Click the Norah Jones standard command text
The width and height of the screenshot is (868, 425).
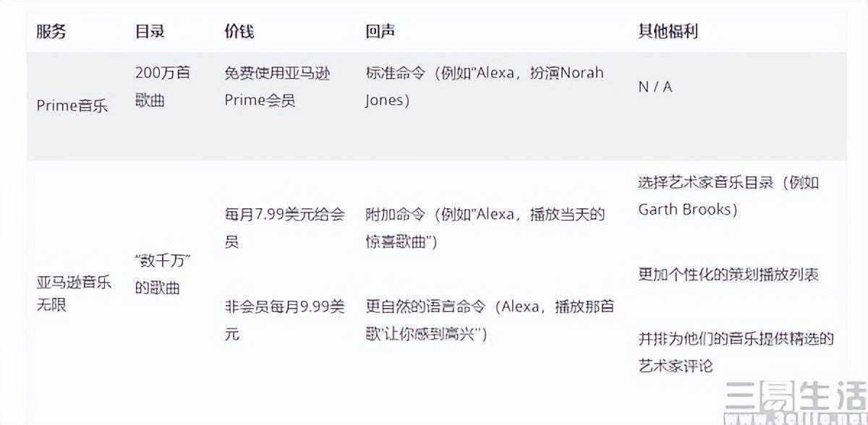click(x=483, y=87)
